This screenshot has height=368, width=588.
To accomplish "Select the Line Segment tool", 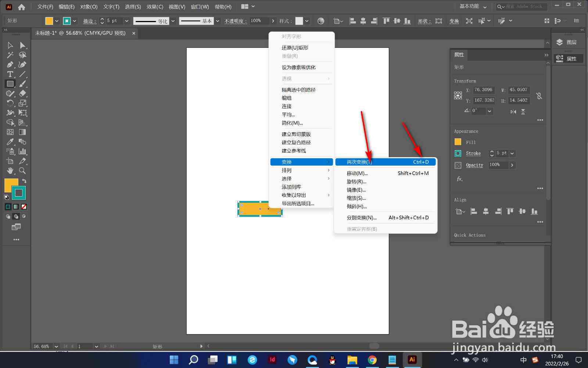I will tap(22, 74).
